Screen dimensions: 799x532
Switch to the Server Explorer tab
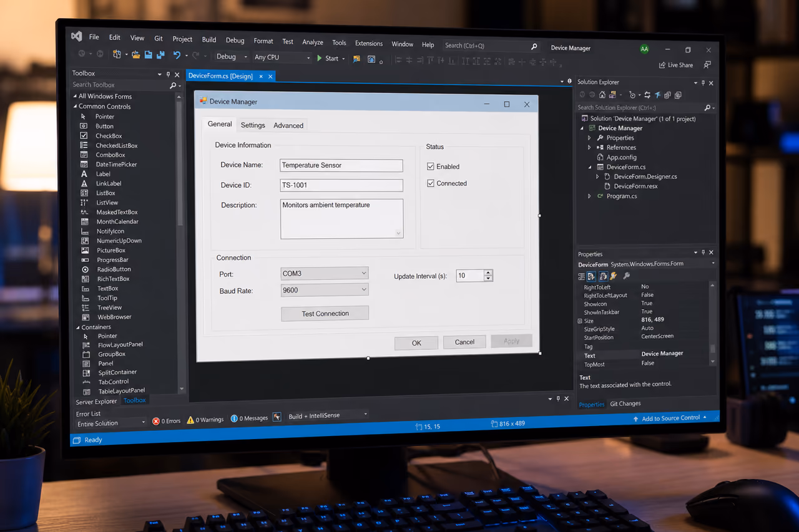point(97,402)
